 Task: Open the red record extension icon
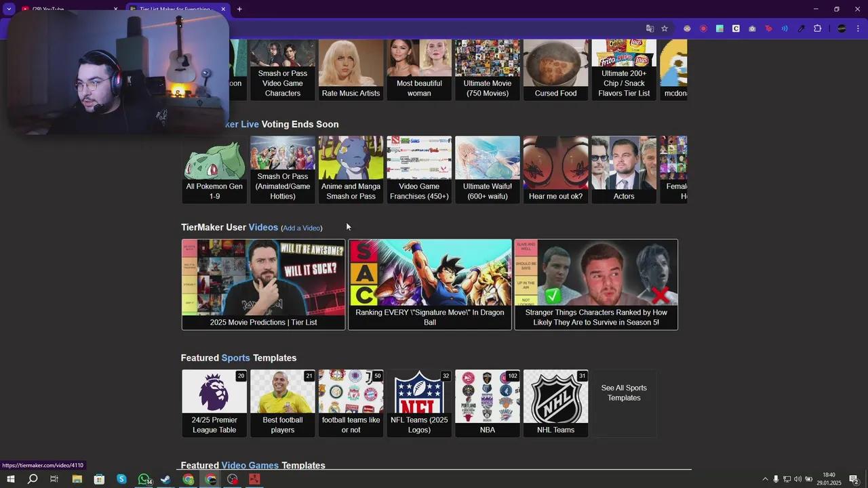704,28
